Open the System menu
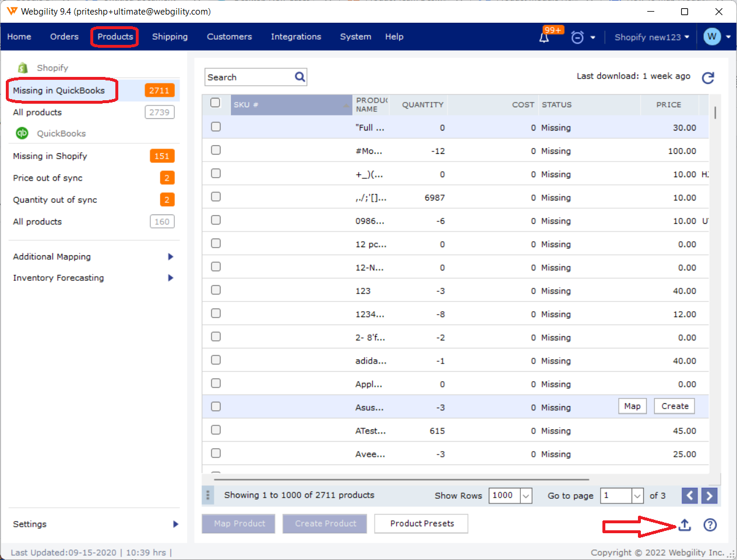Viewport: 737px width, 560px height. 355,37
